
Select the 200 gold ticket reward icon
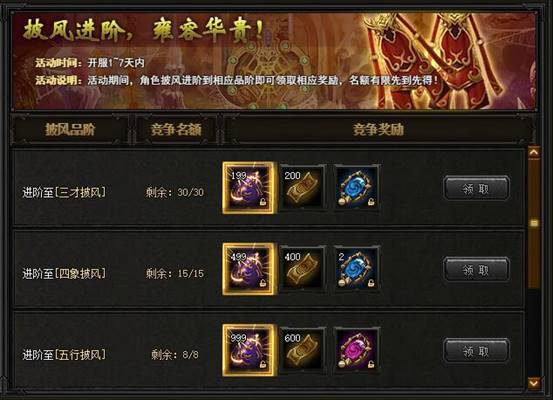point(303,188)
